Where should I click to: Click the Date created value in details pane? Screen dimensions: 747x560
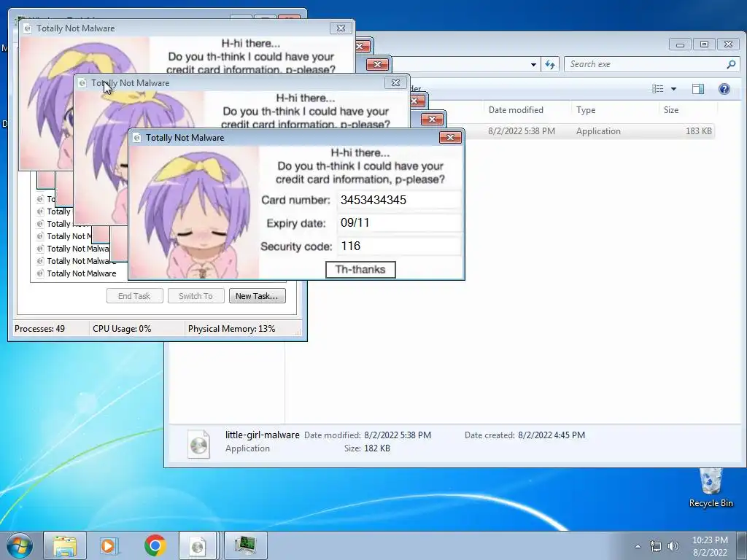point(551,435)
